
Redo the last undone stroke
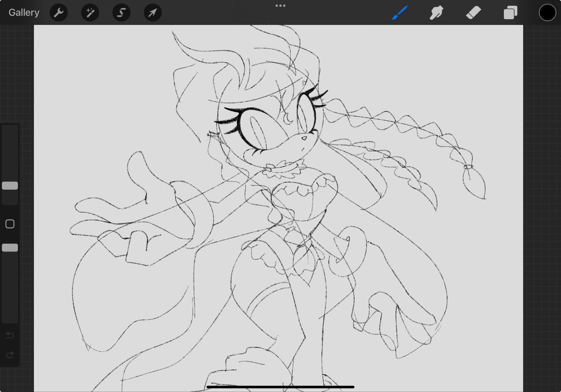(x=10, y=355)
